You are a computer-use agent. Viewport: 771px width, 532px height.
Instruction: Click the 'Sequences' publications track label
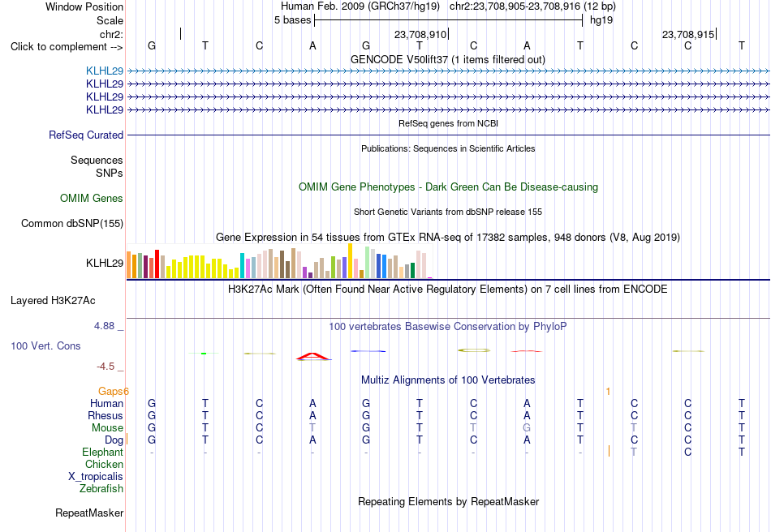point(97,160)
